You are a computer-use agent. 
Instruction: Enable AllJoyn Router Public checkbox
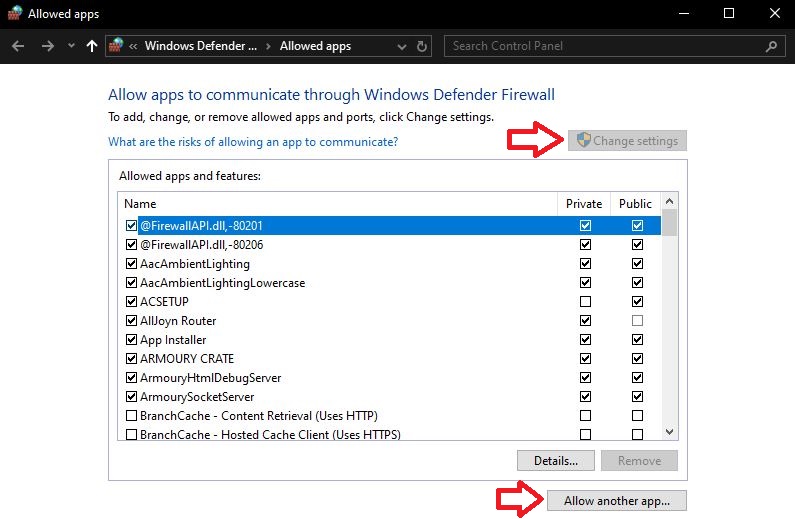pos(637,321)
